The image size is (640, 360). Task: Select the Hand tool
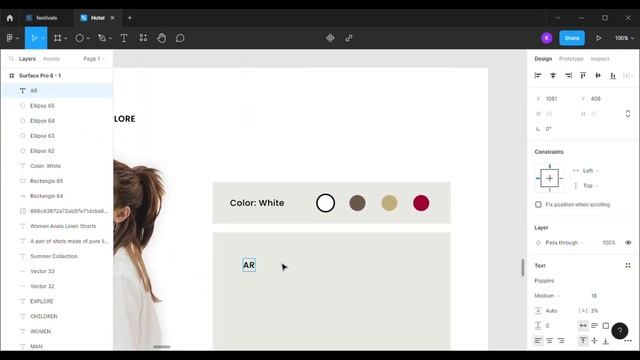[162, 38]
